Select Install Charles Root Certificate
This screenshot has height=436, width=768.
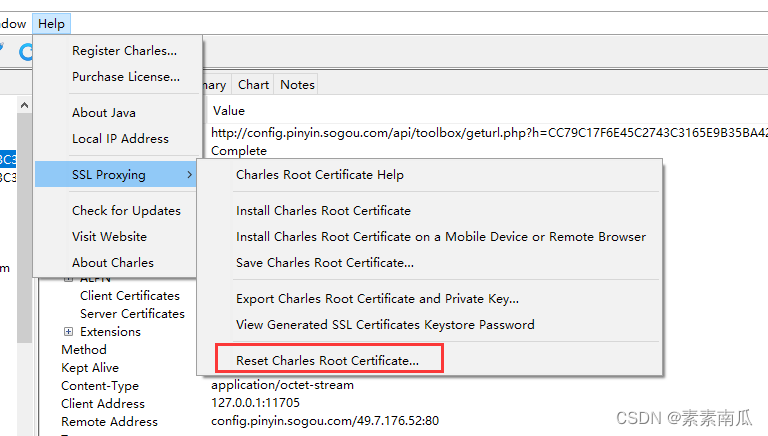[x=323, y=211]
